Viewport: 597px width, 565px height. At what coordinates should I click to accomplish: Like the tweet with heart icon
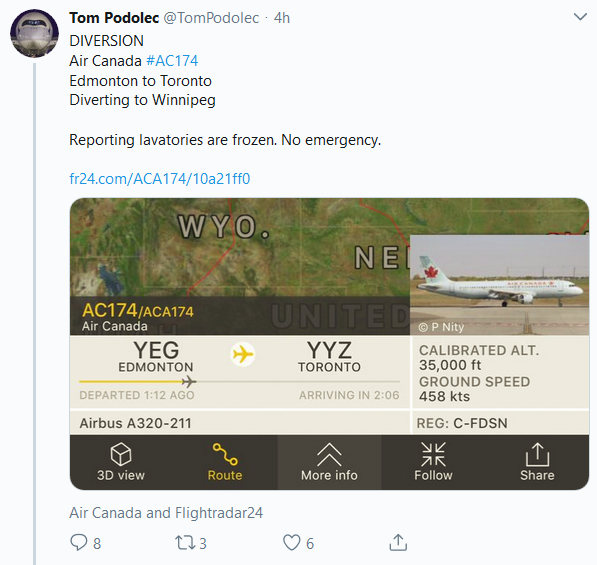tap(292, 543)
